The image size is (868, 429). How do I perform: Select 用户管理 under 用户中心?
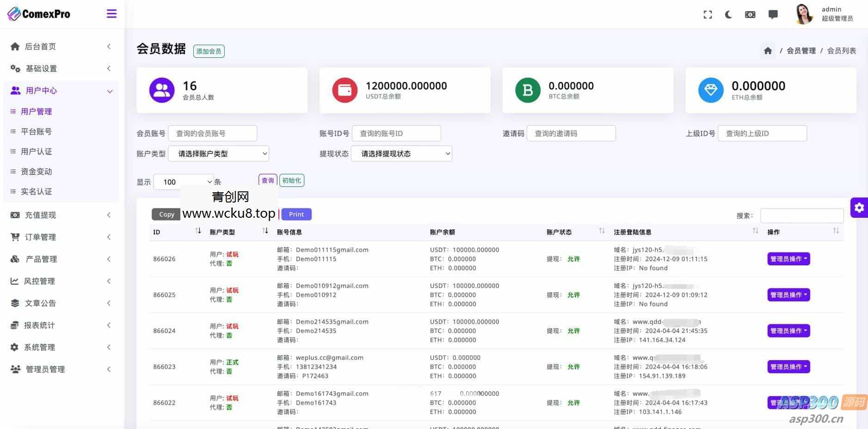tap(37, 111)
